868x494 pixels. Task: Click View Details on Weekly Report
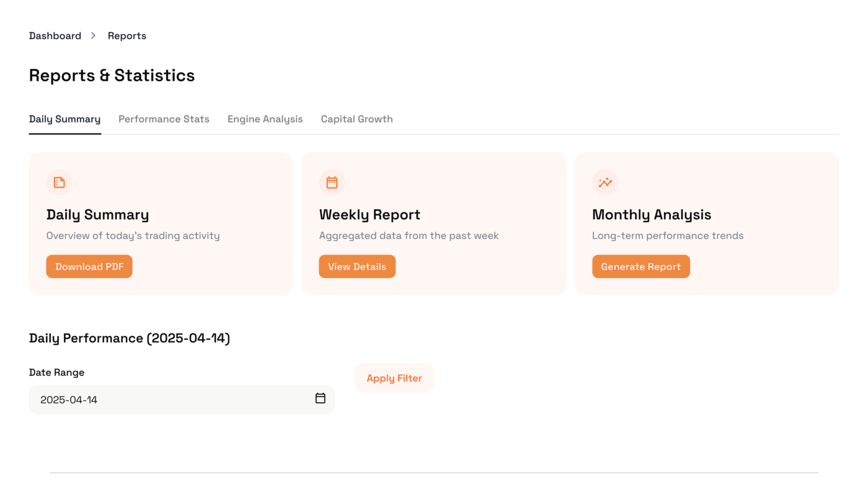(x=357, y=267)
